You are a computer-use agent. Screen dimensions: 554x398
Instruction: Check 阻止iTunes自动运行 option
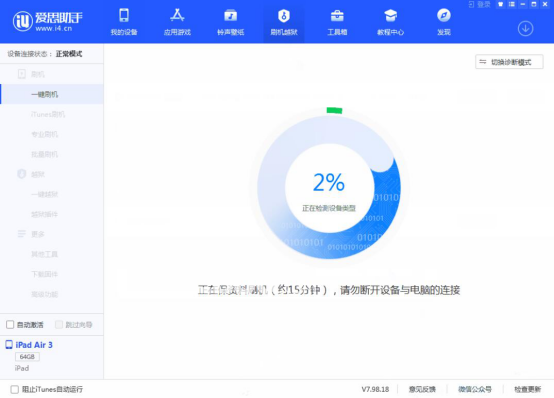click(x=14, y=389)
